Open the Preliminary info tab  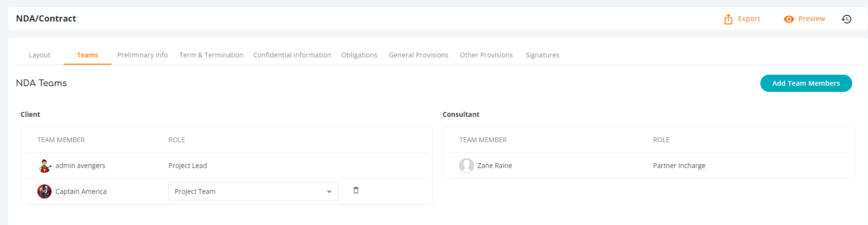pos(143,55)
